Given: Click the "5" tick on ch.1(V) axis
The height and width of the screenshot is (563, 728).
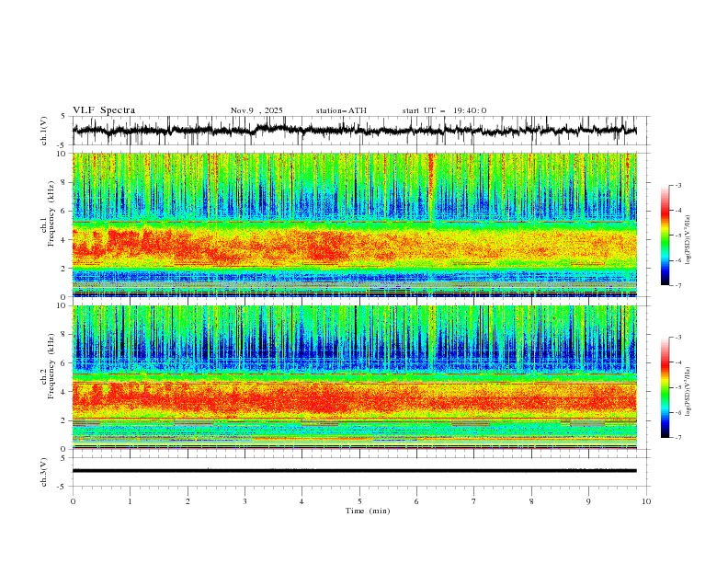Looking at the screenshot, I should pos(63,117).
